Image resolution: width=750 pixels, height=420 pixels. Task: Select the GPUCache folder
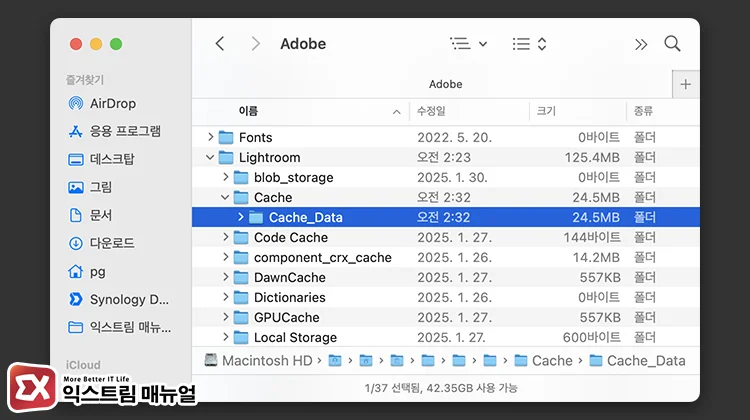[445, 317]
